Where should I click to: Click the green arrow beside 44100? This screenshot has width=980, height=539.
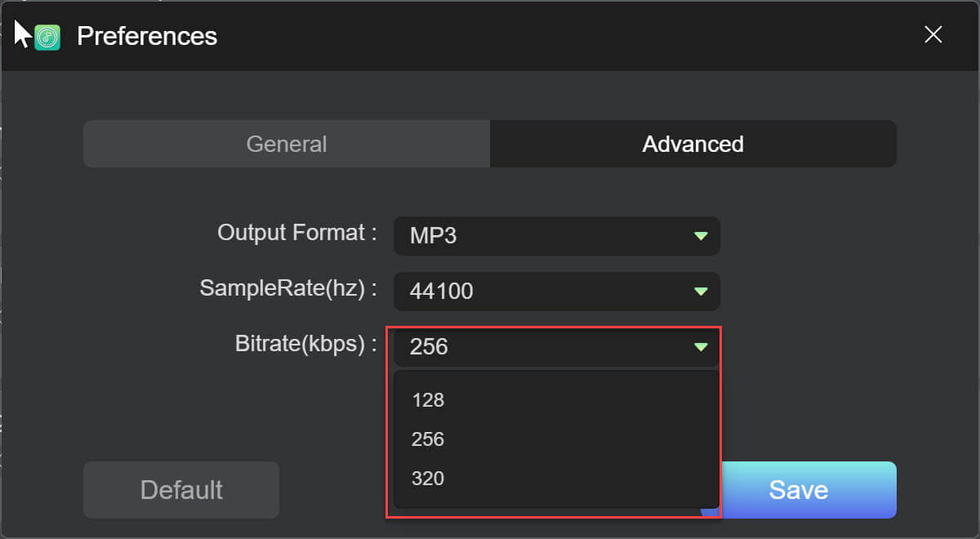point(700,291)
